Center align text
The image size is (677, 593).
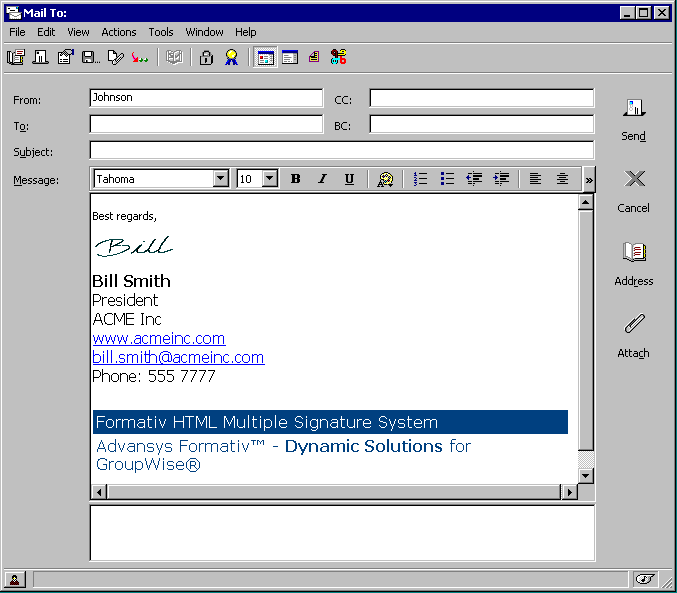(562, 179)
